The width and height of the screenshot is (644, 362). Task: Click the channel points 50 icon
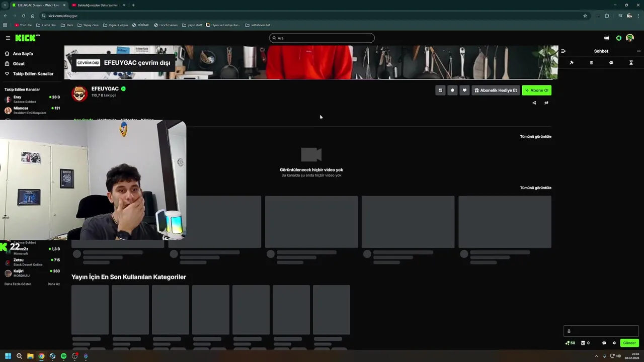[x=571, y=343]
